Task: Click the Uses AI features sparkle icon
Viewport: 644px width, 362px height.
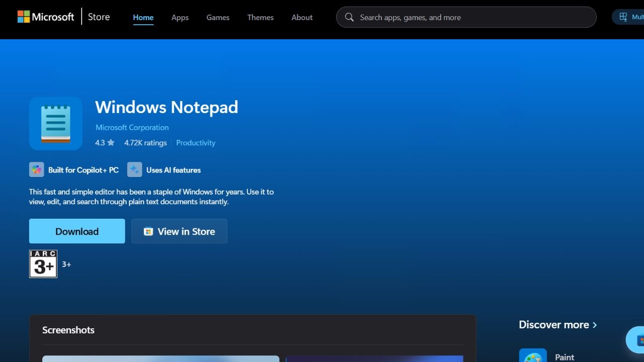Action: tap(134, 170)
